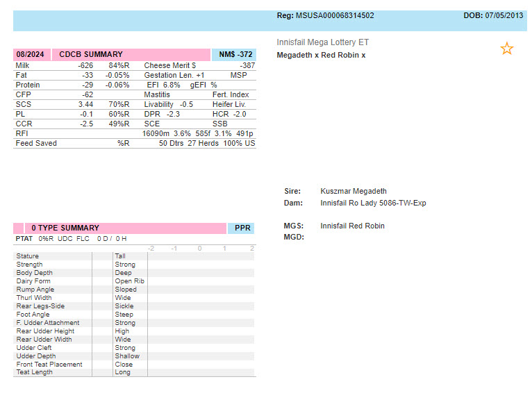Click the Feed Saved row label
Image resolution: width=532 pixels, height=418 pixels.
click(x=36, y=143)
